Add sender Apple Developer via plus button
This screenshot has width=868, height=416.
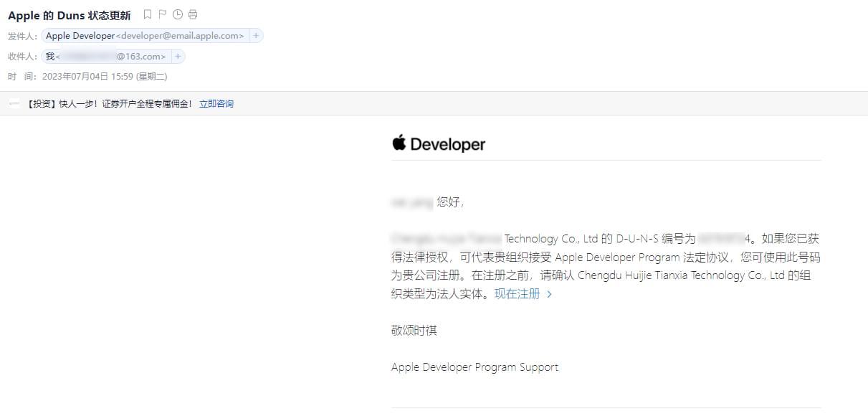point(256,36)
